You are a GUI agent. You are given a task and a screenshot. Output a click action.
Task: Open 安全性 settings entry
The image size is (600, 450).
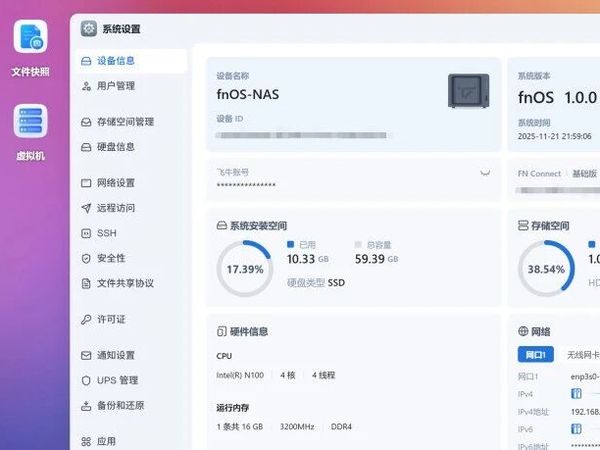click(x=131, y=258)
